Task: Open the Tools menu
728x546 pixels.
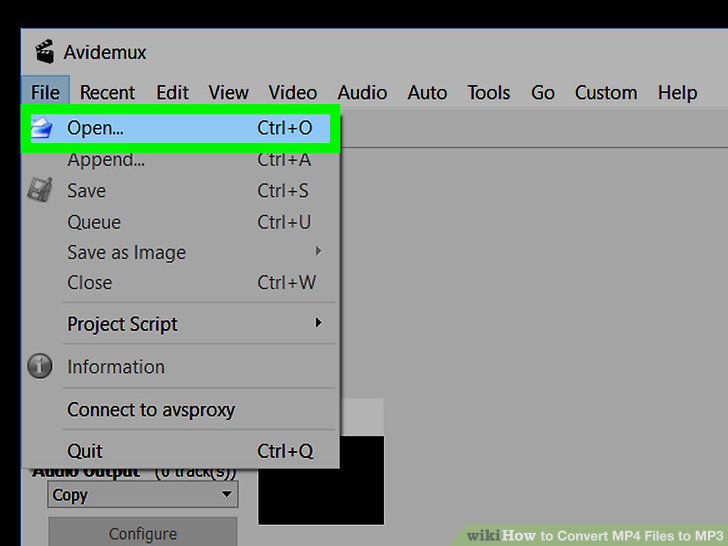Action: coord(488,93)
